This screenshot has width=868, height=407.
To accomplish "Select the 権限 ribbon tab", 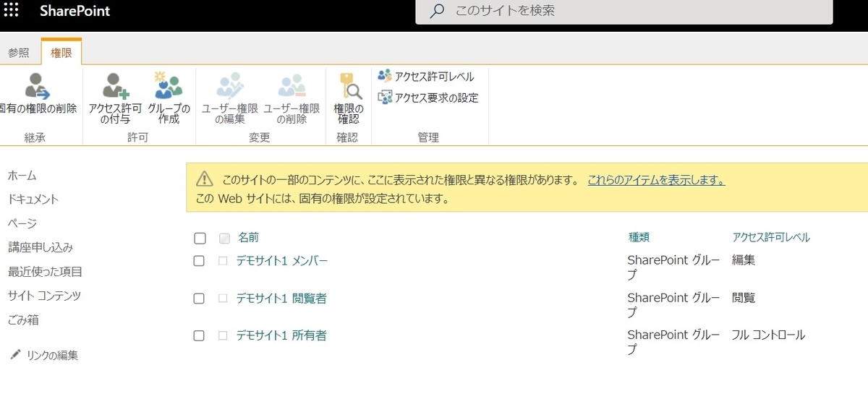I will pyautogui.click(x=61, y=53).
